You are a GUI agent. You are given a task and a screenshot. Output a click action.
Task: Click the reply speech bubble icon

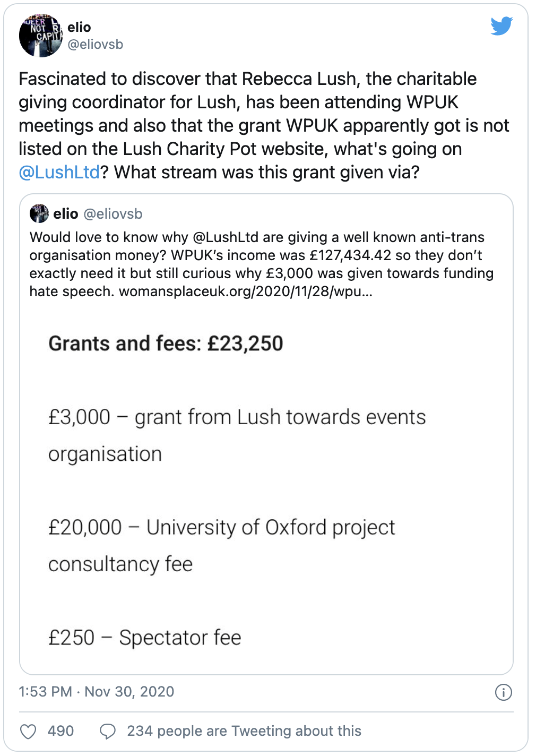click(x=108, y=732)
